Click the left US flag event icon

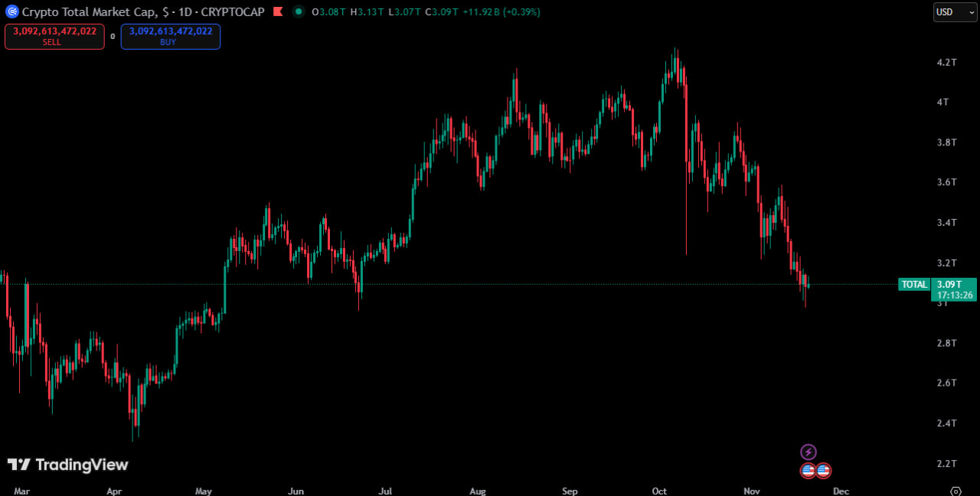tap(808, 471)
